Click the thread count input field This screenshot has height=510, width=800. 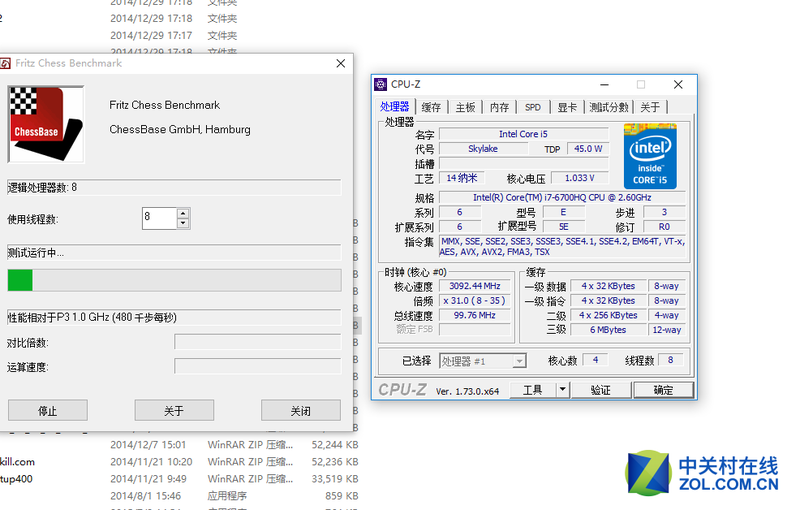pyautogui.click(x=159, y=218)
